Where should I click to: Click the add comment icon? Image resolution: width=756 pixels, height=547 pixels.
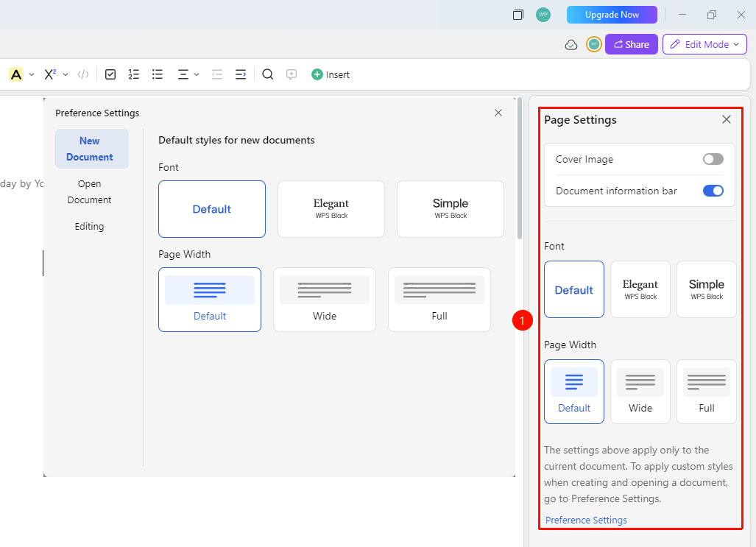point(292,74)
